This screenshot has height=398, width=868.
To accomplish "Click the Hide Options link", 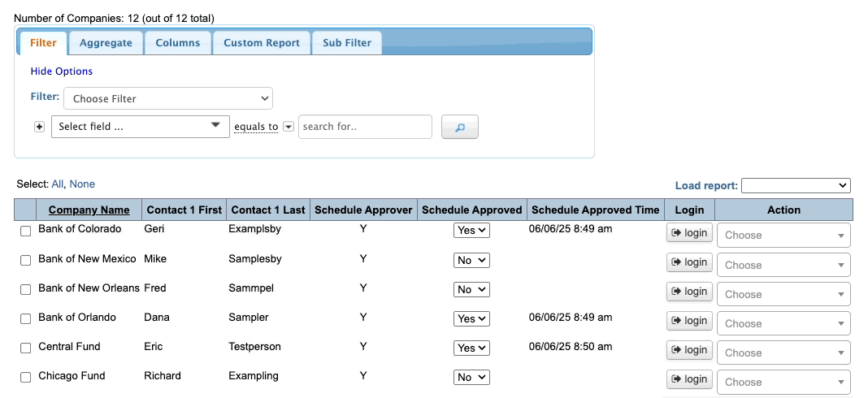I will pyautogui.click(x=62, y=71).
